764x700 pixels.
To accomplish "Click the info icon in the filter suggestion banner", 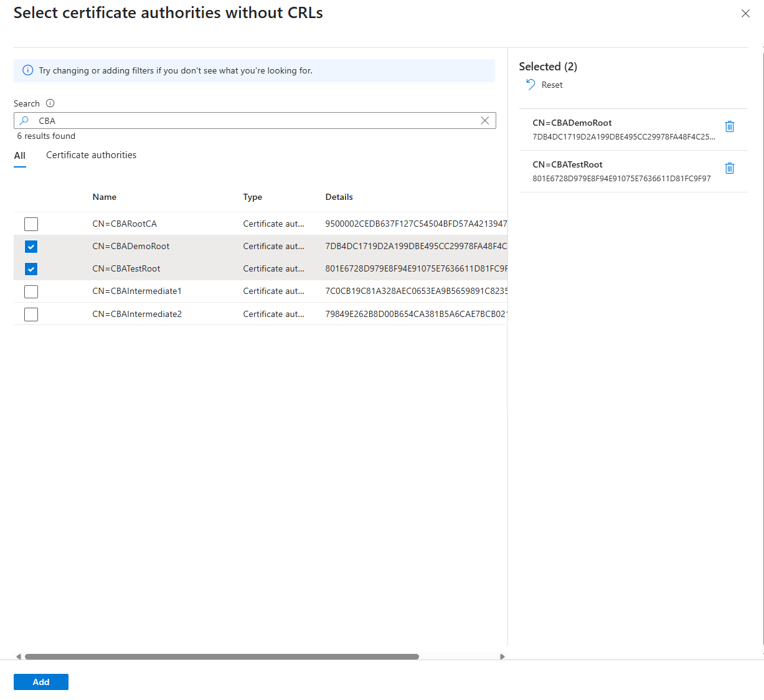I will tap(27, 70).
